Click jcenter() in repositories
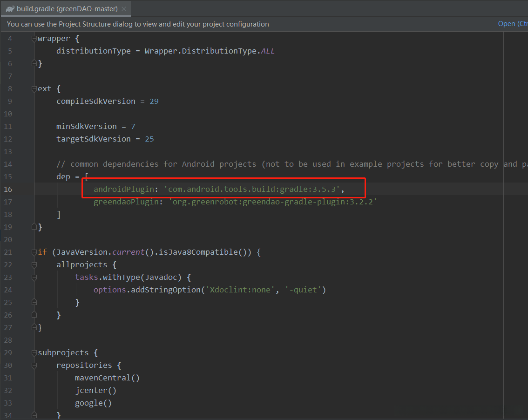 (95, 391)
